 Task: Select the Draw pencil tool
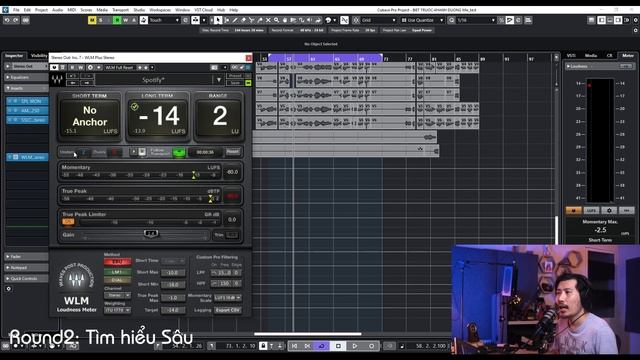(235, 20)
